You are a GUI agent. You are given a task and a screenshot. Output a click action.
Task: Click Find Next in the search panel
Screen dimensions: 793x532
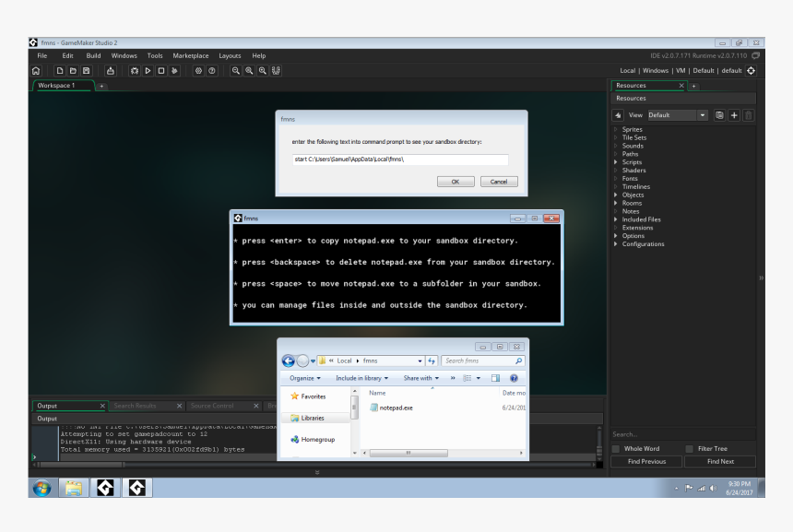pos(719,461)
